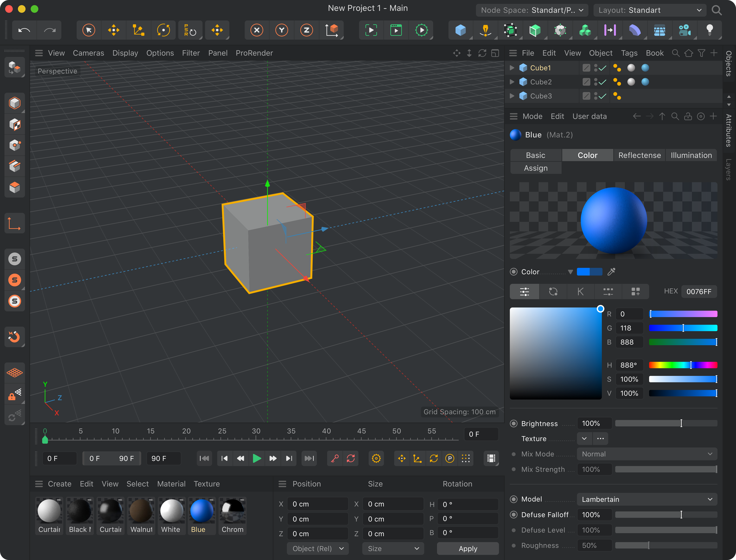
Task: Add a Light object
Action: (710, 30)
